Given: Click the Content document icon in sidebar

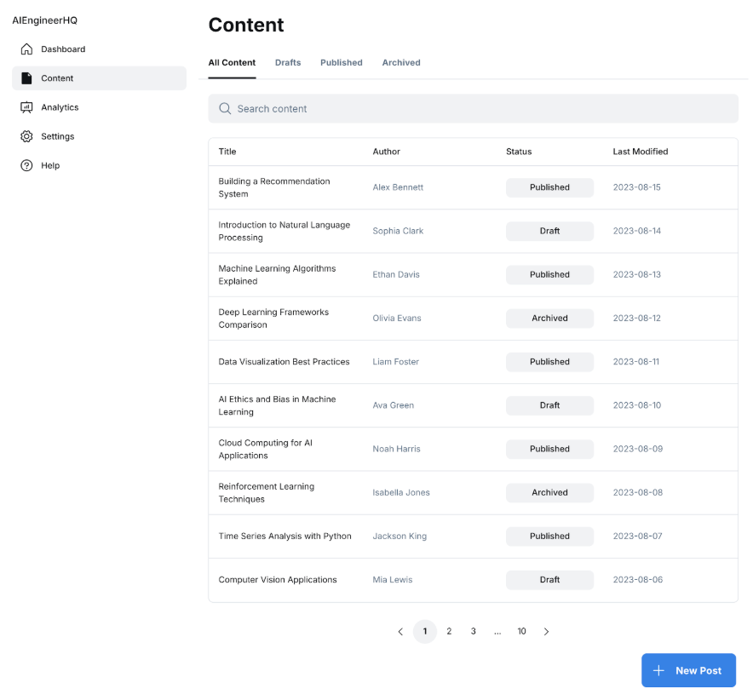Looking at the screenshot, I should (26, 78).
